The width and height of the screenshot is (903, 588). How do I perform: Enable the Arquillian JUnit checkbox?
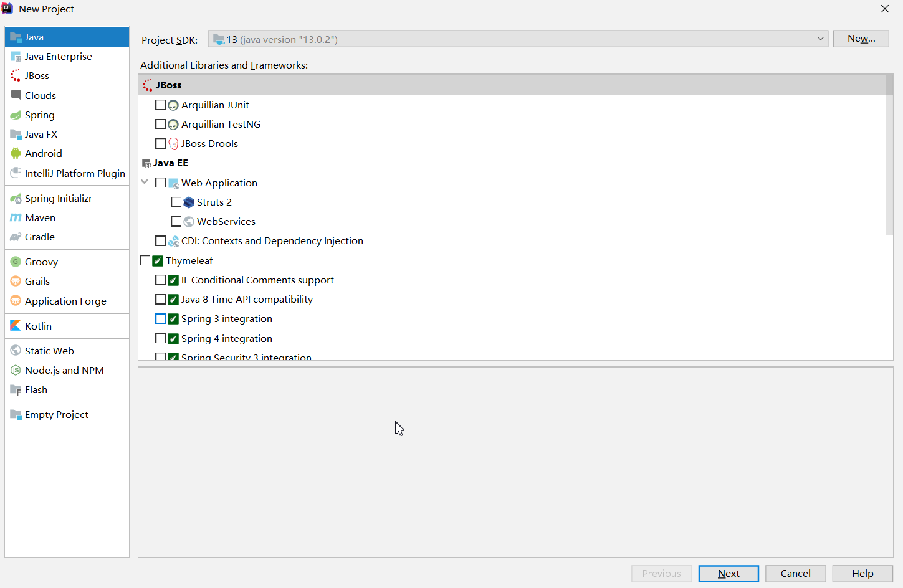pos(160,105)
